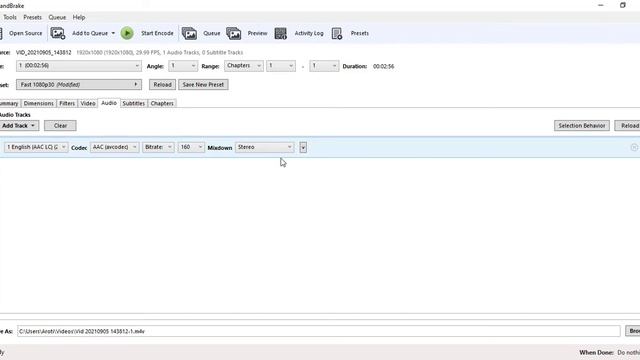Select the Audio tab

point(109,103)
